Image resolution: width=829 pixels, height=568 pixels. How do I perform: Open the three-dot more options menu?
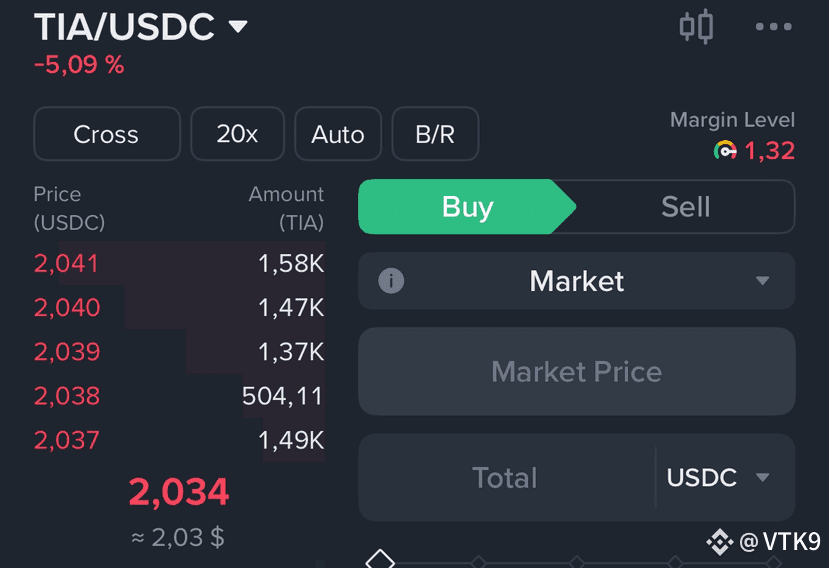pos(773,26)
